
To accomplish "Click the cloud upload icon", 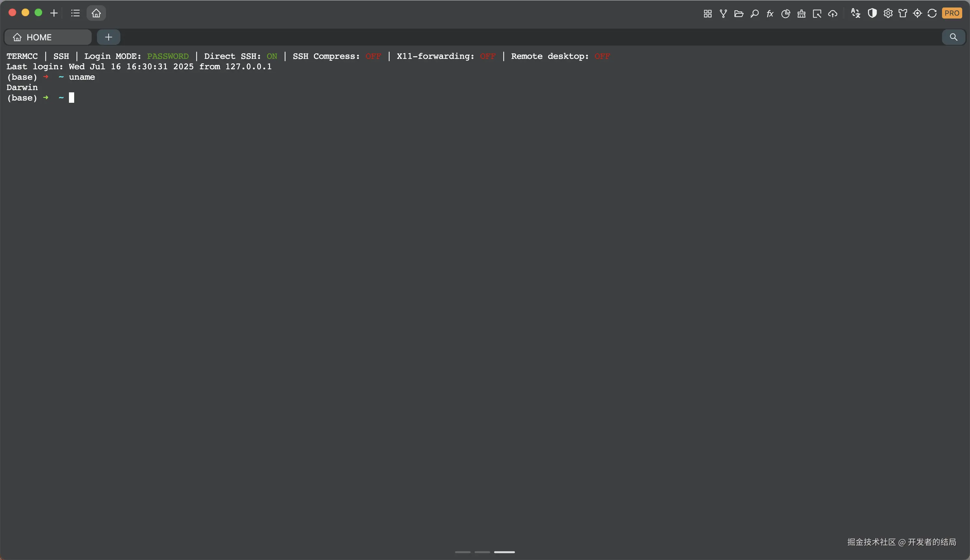I will (832, 13).
